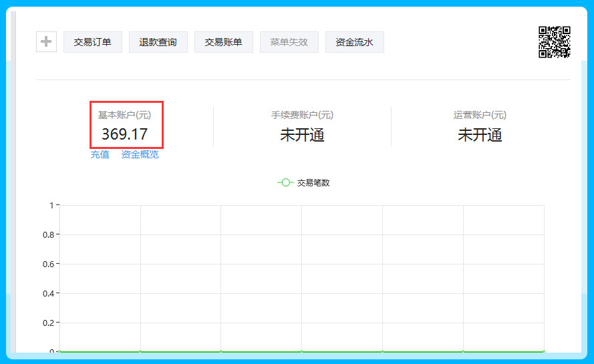
Task: Toggle the 交易笔数 legend series
Action: pos(303,182)
